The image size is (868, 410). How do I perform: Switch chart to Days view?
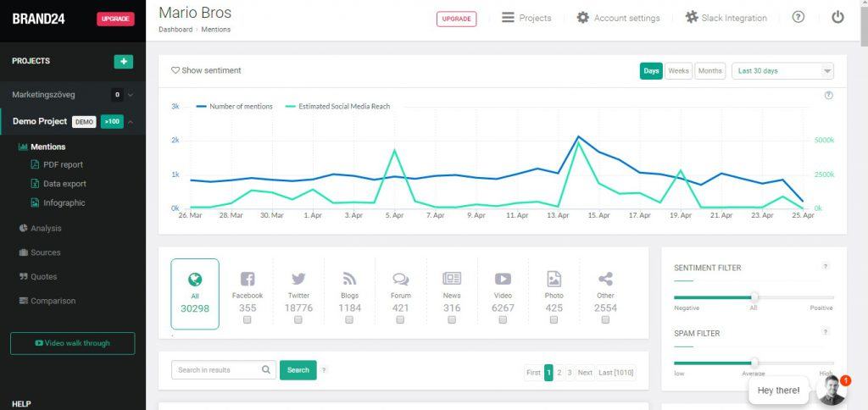651,71
